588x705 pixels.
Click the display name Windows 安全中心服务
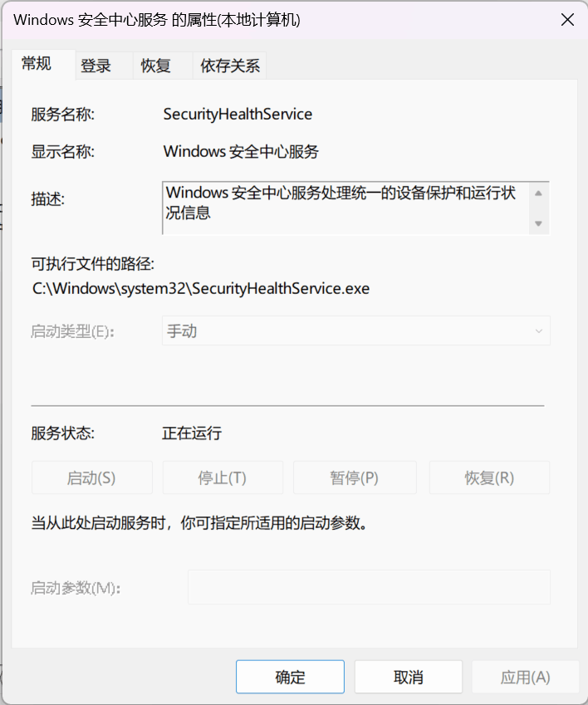click(x=241, y=151)
